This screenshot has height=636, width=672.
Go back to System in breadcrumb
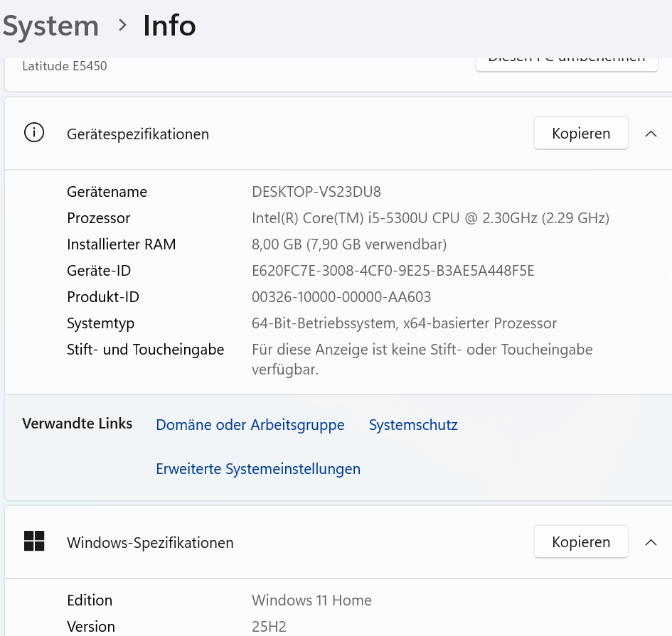(x=50, y=26)
